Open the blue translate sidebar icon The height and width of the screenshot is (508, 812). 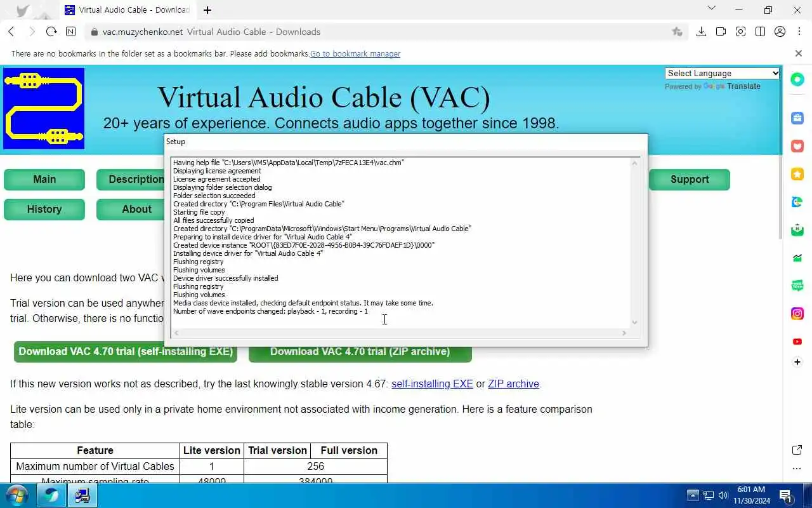[x=797, y=202]
